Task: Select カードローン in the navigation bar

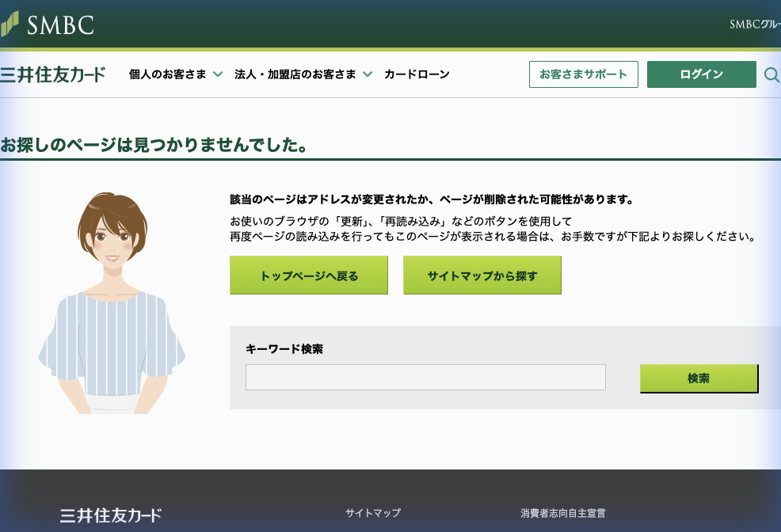Action: 417,74
